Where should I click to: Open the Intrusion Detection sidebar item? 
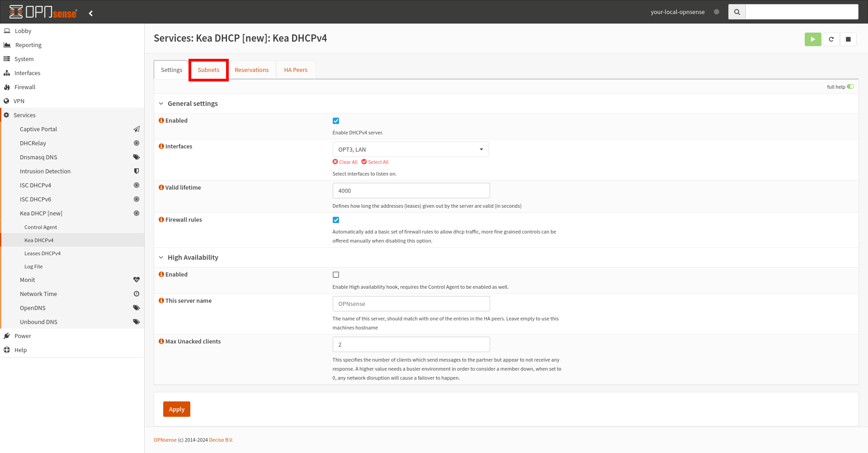click(x=72, y=171)
